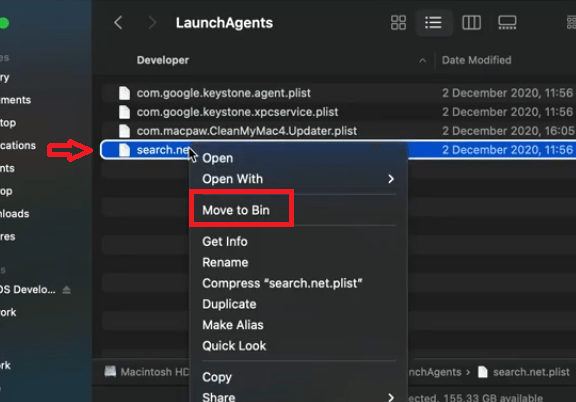
Task: Switch to gallery view
Action: pyautogui.click(x=507, y=23)
